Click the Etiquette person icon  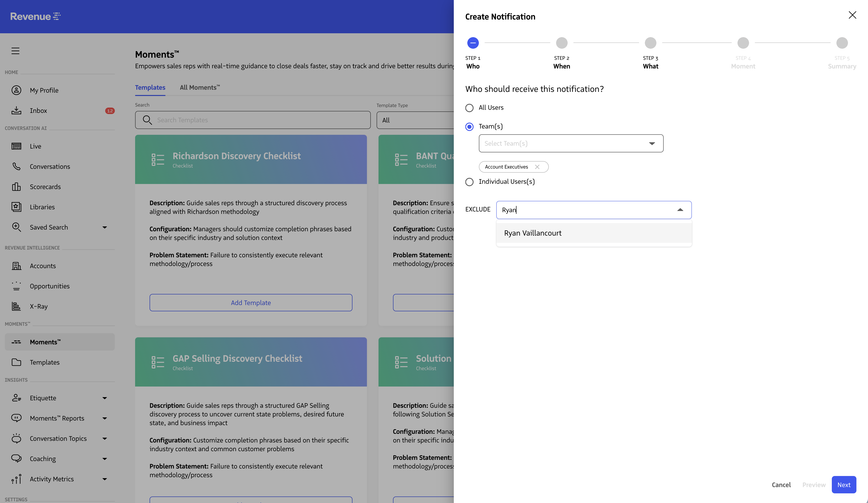click(x=16, y=398)
